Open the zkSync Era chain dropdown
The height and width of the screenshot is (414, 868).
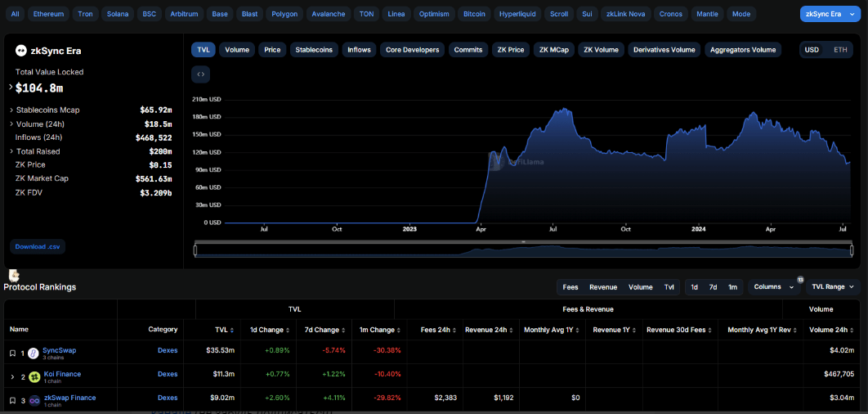(x=830, y=14)
